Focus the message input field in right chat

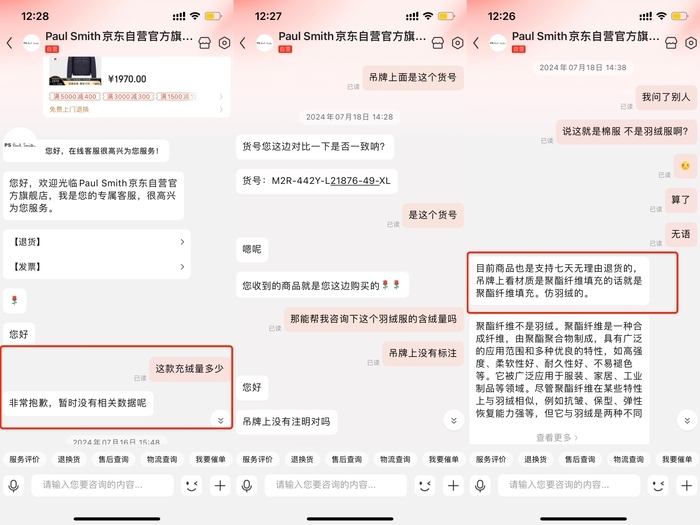click(569, 485)
